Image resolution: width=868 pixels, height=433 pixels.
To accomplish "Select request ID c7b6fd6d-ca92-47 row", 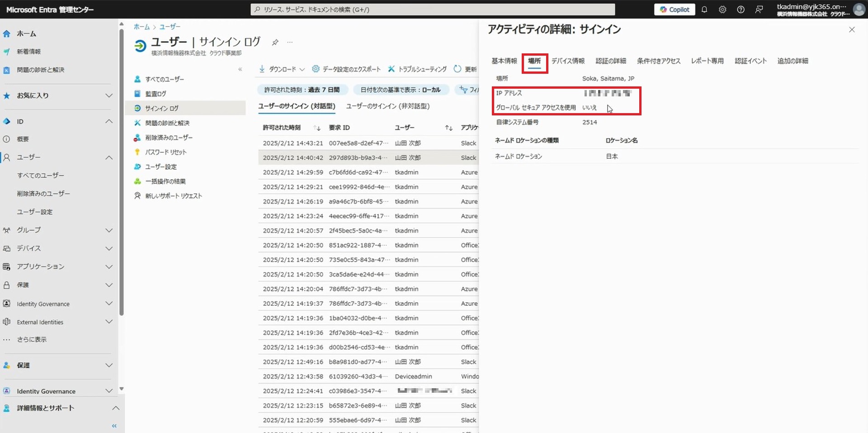I will pyautogui.click(x=368, y=172).
